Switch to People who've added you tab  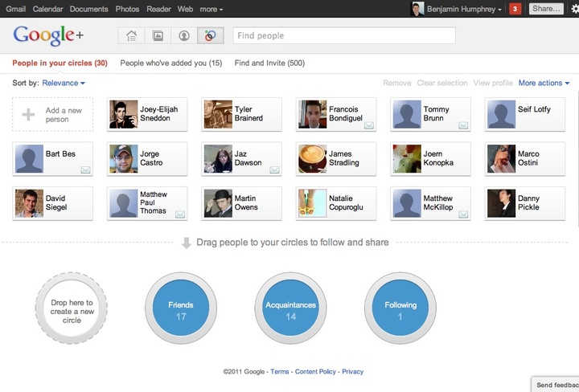click(171, 63)
